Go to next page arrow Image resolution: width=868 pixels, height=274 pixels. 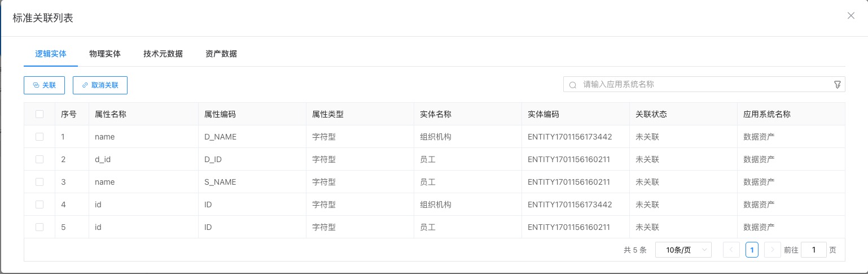pos(772,250)
